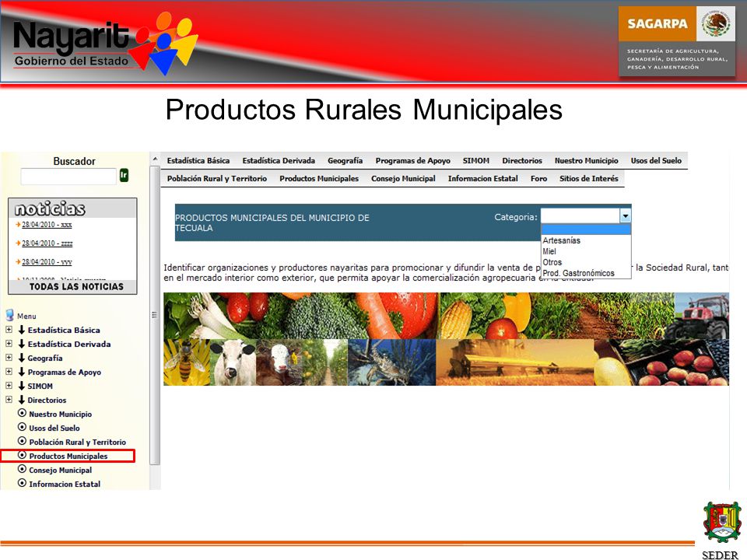Click the sidebar scroll up arrow

155,159
